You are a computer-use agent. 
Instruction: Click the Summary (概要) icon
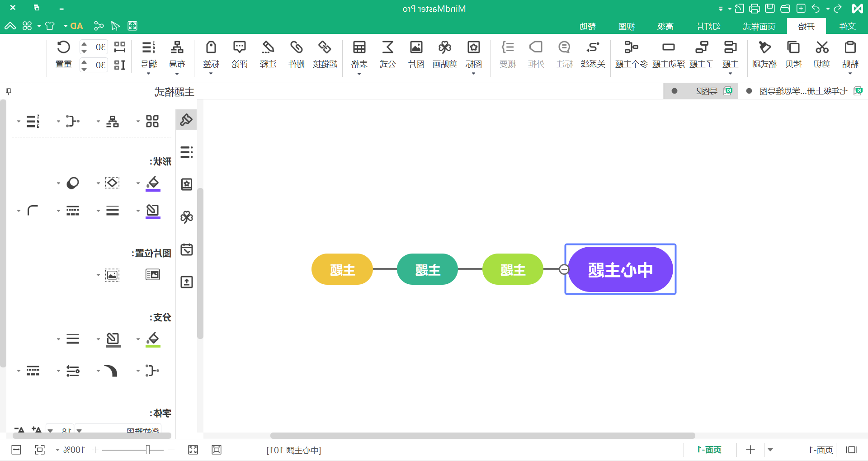click(508, 47)
